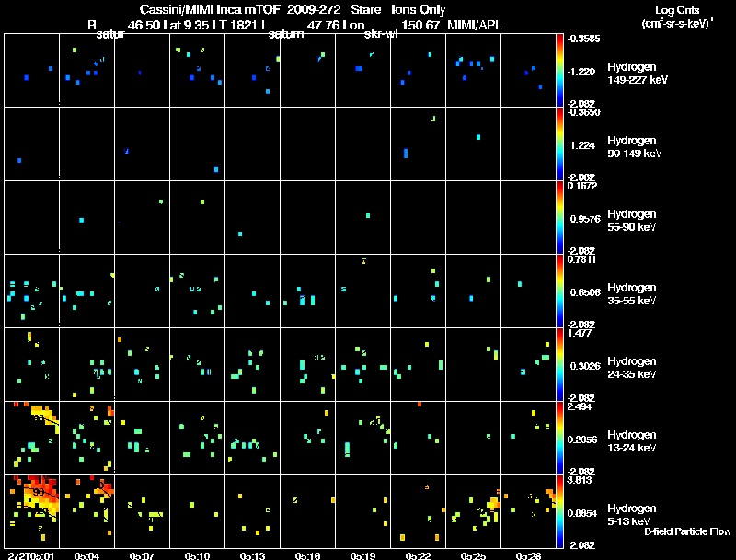Pick the color bar of the 24-35 keV row
The image size is (736, 560).
coord(559,365)
